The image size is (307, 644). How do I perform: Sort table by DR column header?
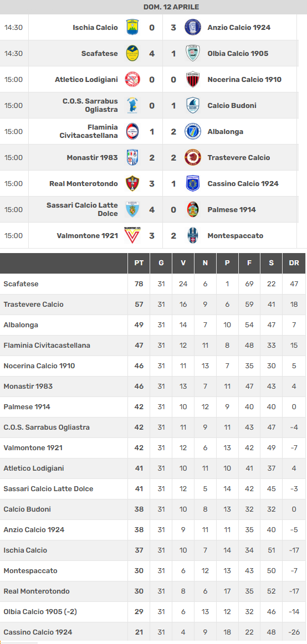point(294,263)
